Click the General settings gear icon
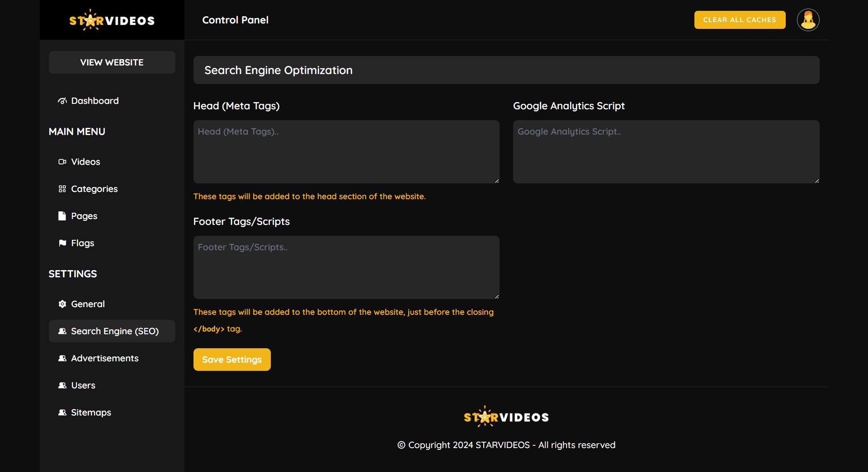The image size is (868, 472). 62,304
